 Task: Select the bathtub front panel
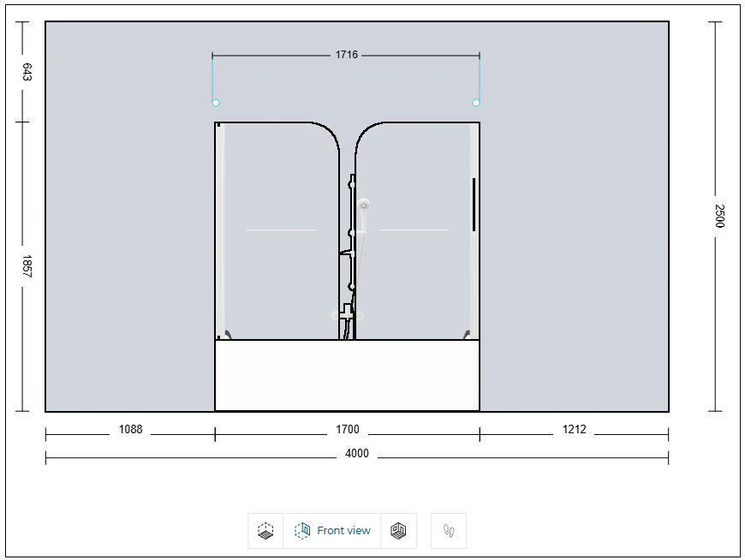(x=347, y=377)
